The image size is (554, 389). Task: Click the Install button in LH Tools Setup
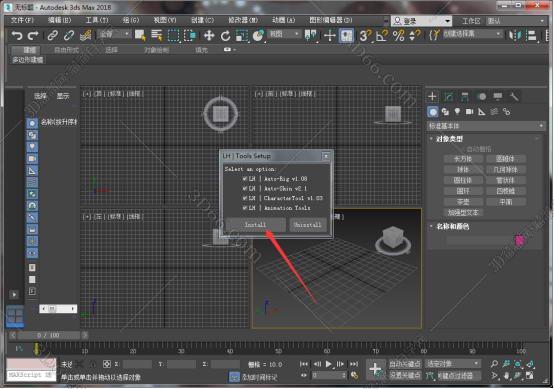click(255, 225)
